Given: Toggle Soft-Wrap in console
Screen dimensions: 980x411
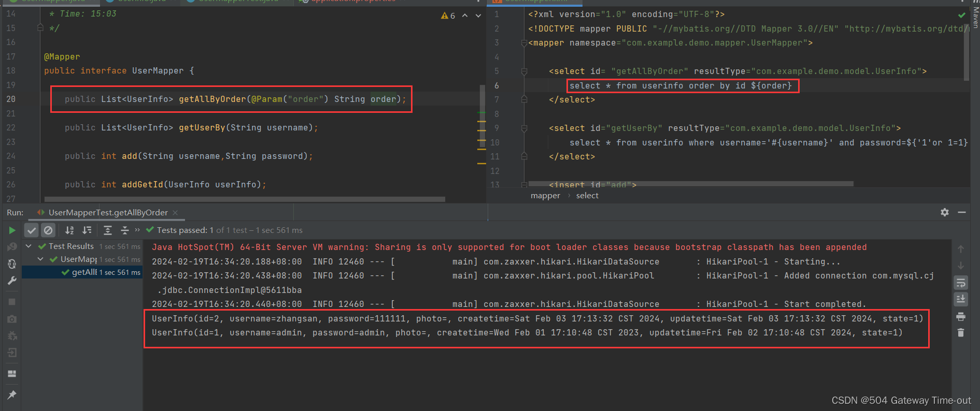Looking at the screenshot, I should pyautogui.click(x=961, y=283).
